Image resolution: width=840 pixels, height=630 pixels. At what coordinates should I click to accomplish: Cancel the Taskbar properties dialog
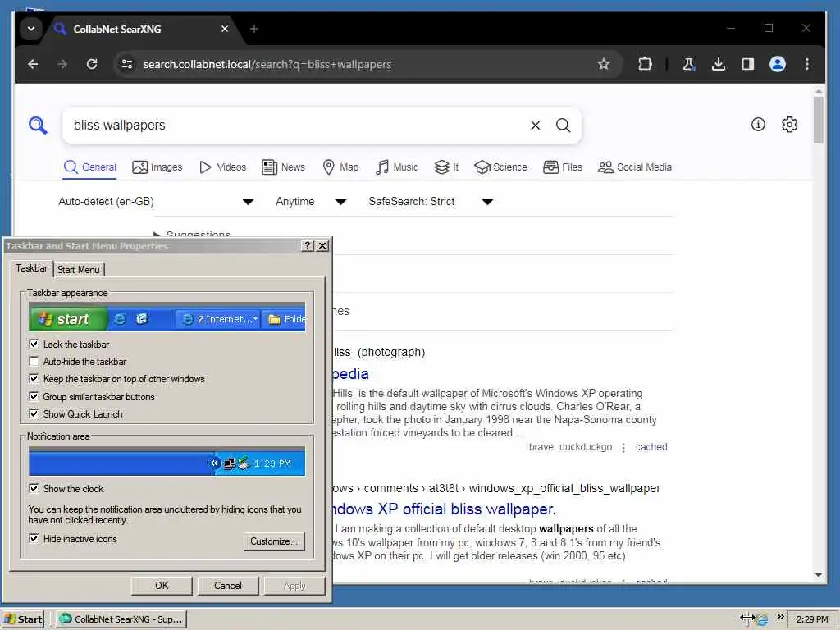[x=228, y=586]
